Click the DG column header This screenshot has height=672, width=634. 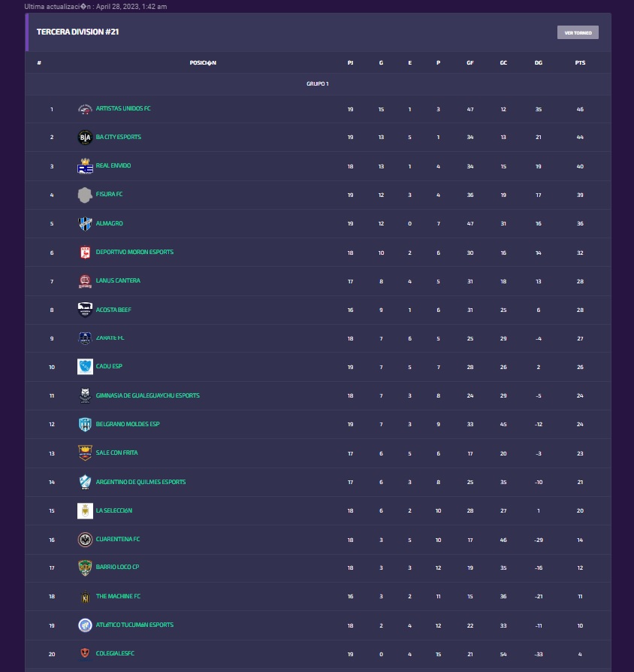[x=539, y=62]
